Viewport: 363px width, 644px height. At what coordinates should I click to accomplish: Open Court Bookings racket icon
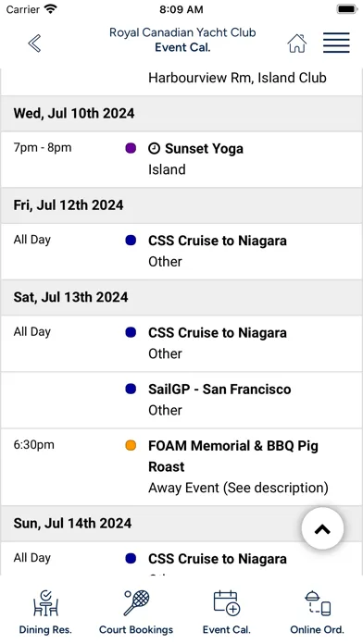click(x=136, y=603)
